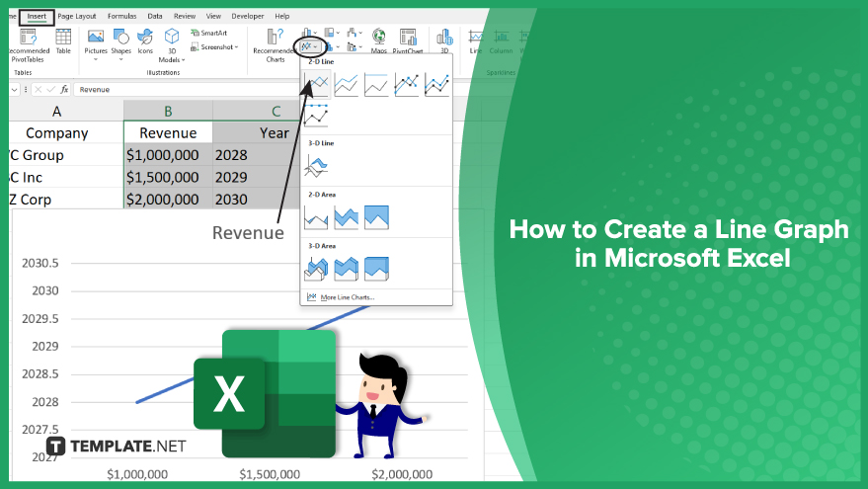868x489 pixels.
Task: Switch to the Data tab
Action: pyautogui.click(x=155, y=16)
